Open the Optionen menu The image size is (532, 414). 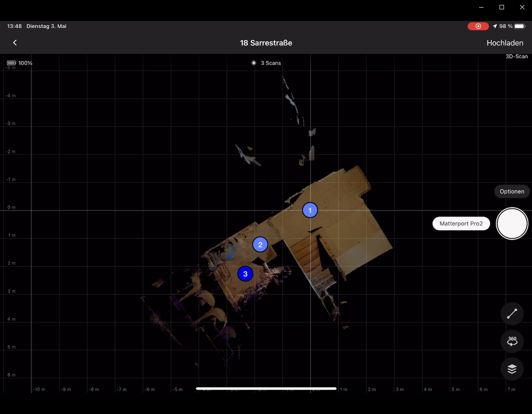(512, 191)
